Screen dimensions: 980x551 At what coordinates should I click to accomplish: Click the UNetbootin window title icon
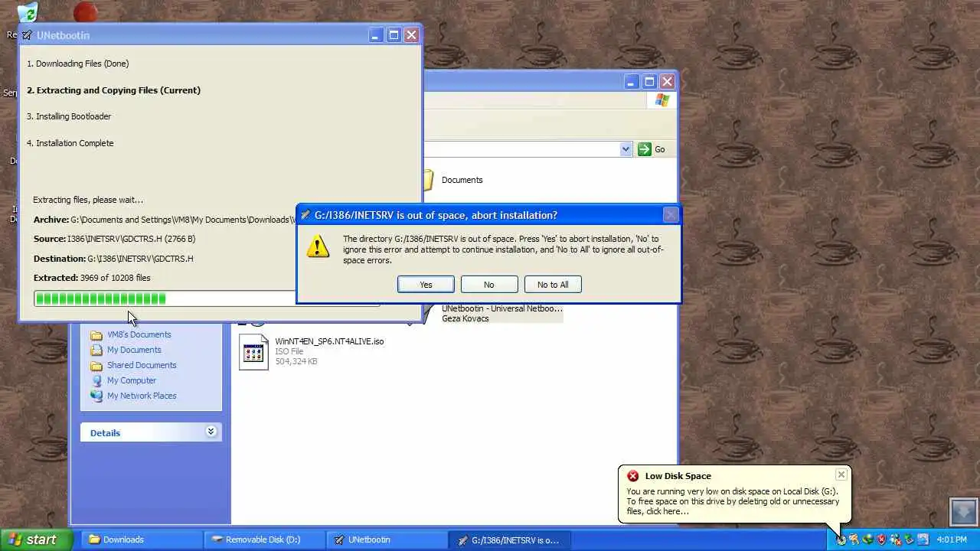[x=28, y=35]
